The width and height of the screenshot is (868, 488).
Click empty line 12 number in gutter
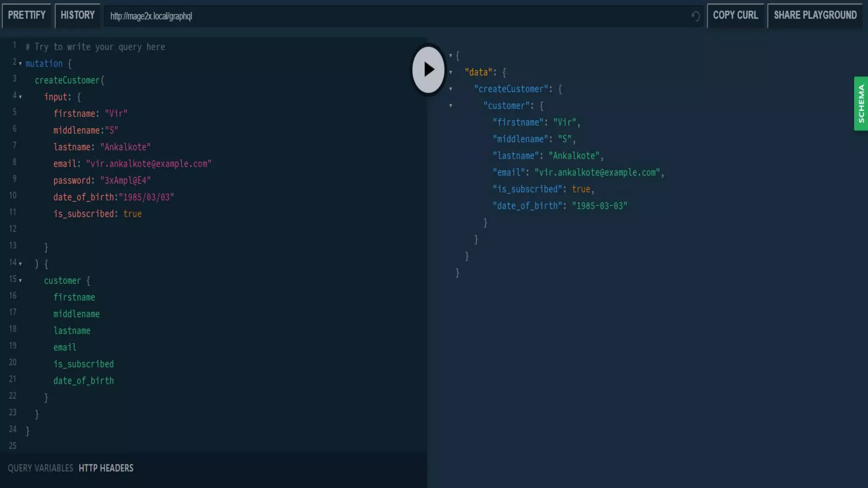pos(13,229)
